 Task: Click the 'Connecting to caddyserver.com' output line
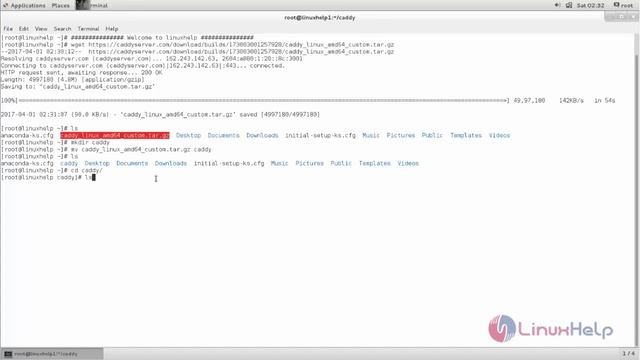coord(142,66)
